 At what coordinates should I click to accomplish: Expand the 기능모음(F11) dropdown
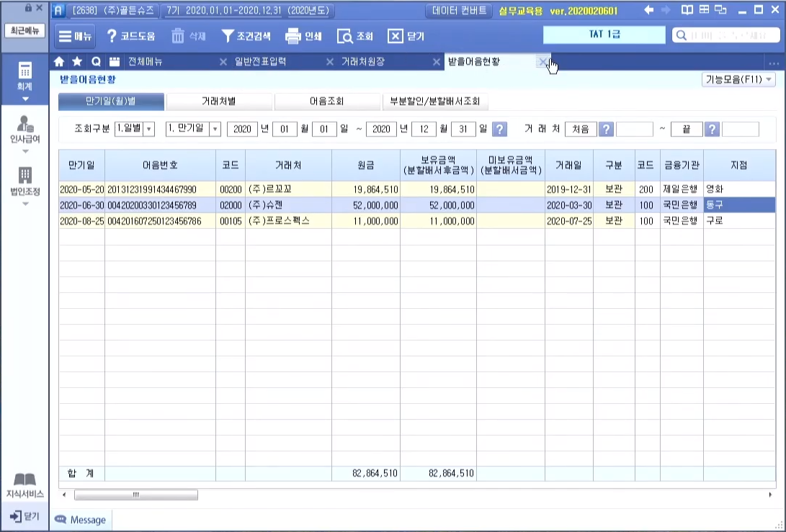(738, 80)
